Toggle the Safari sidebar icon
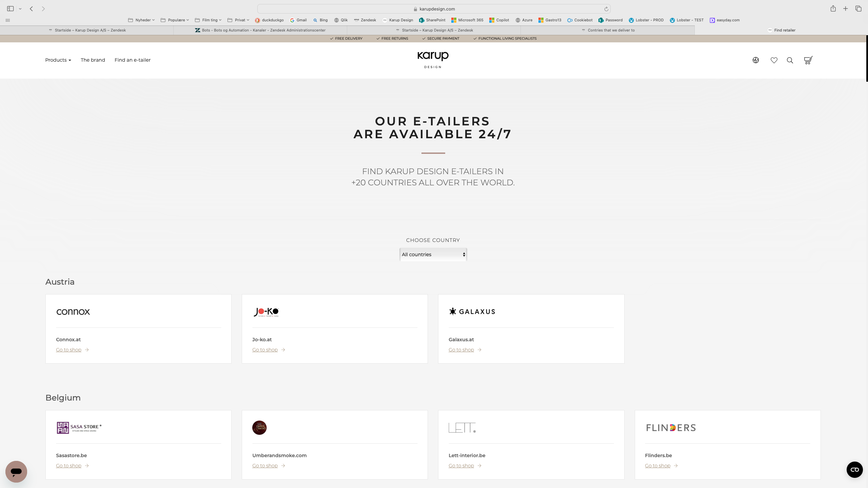Viewport: 868px width, 488px height. coord(10,9)
